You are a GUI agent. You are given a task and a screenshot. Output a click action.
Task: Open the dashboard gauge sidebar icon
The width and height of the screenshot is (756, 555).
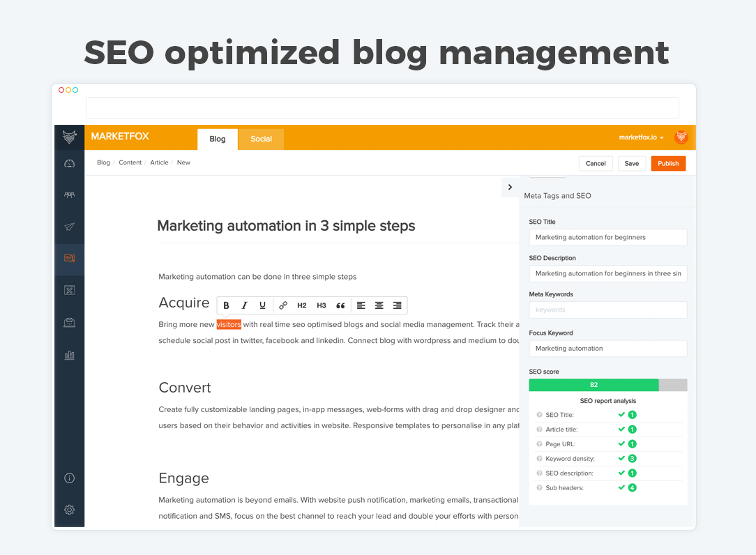pos(70,163)
